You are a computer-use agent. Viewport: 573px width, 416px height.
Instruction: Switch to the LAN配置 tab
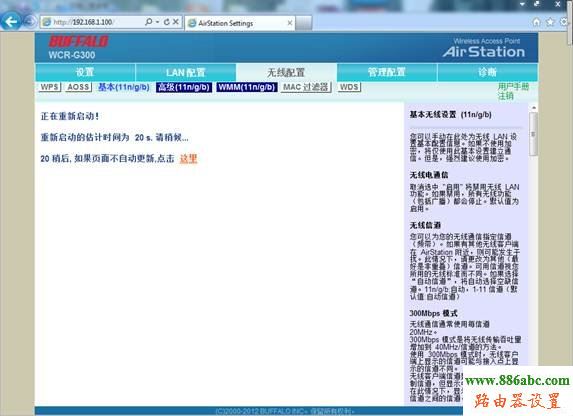186,72
